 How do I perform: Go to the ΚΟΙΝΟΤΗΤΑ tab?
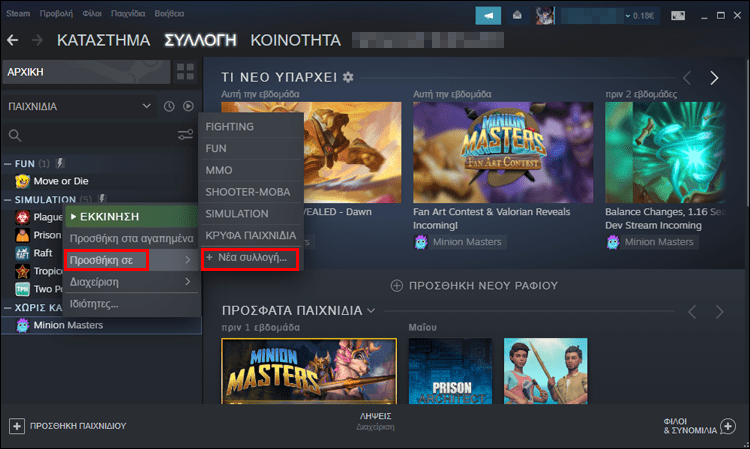296,41
